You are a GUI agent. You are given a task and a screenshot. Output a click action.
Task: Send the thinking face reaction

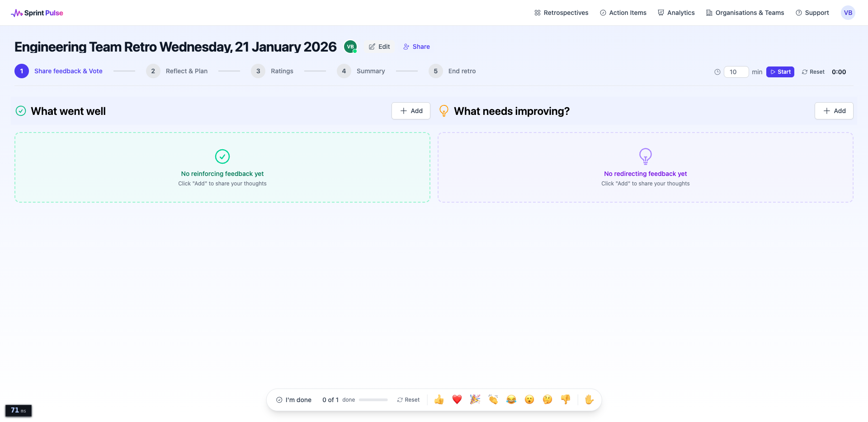547,399
